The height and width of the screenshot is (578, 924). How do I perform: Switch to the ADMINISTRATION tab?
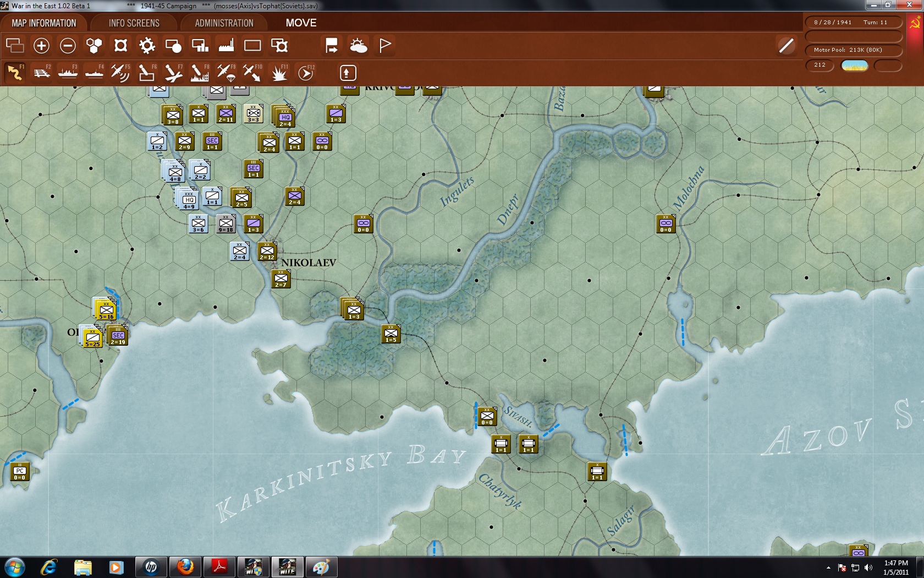click(223, 23)
